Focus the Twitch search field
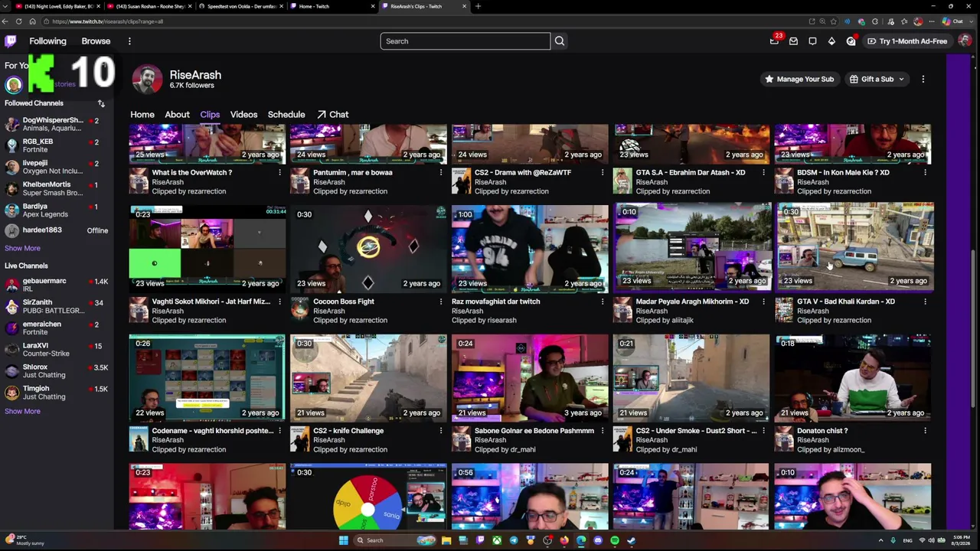 point(465,41)
